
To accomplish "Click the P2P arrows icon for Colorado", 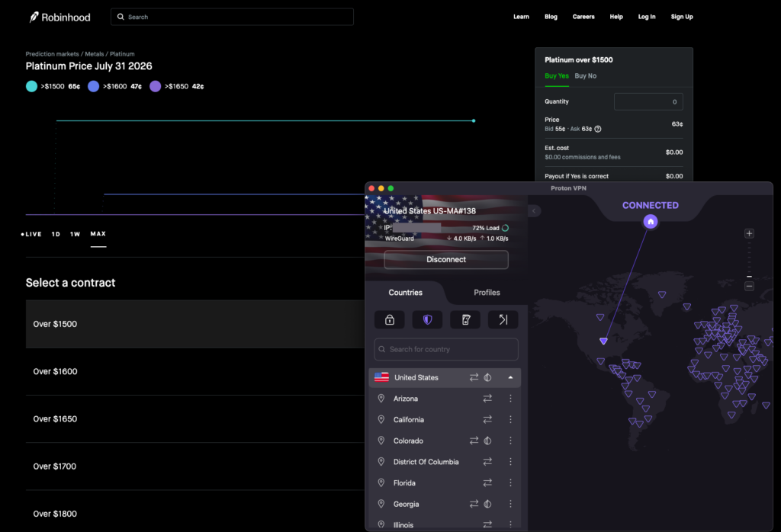I will [474, 441].
